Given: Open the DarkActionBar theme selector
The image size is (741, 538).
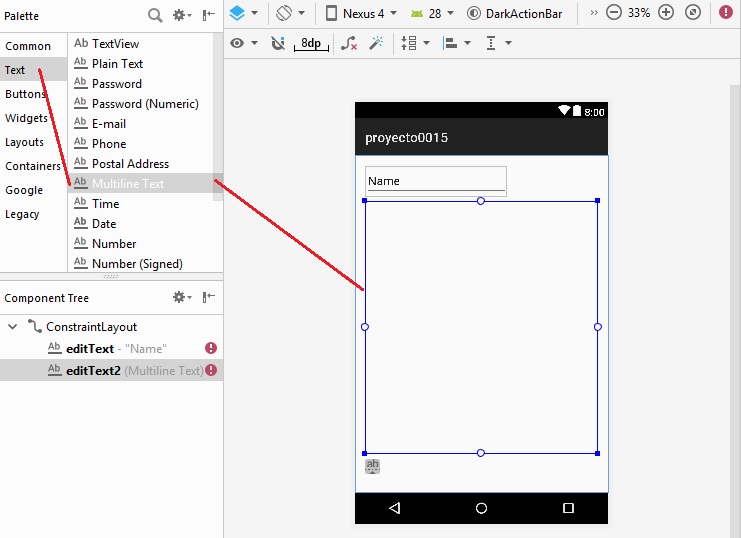Looking at the screenshot, I should tap(514, 13).
